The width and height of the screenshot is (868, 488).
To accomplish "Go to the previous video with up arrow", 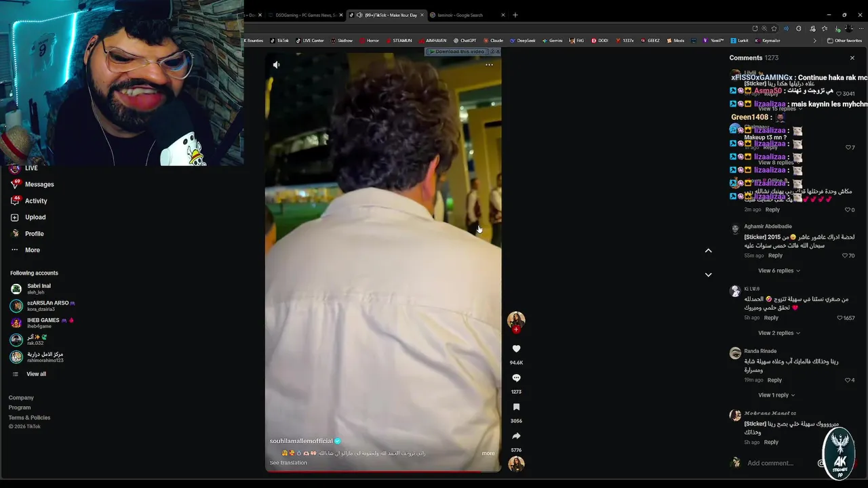I will coord(708,251).
